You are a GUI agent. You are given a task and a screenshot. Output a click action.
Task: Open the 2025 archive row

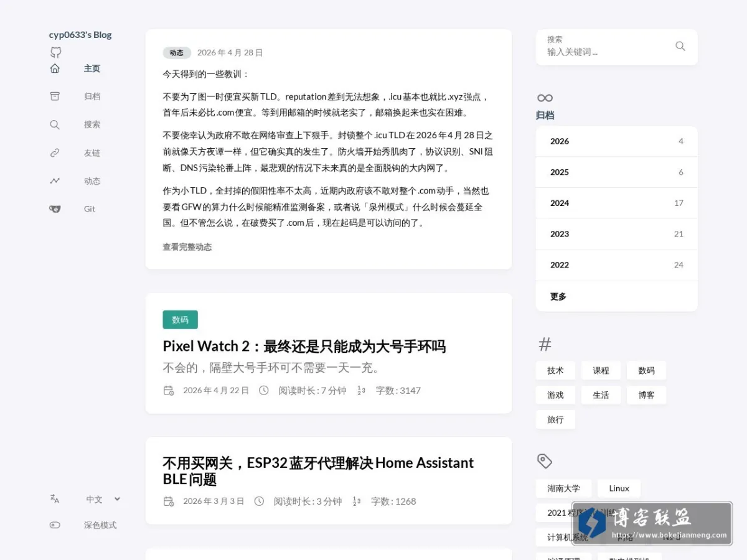coord(617,172)
